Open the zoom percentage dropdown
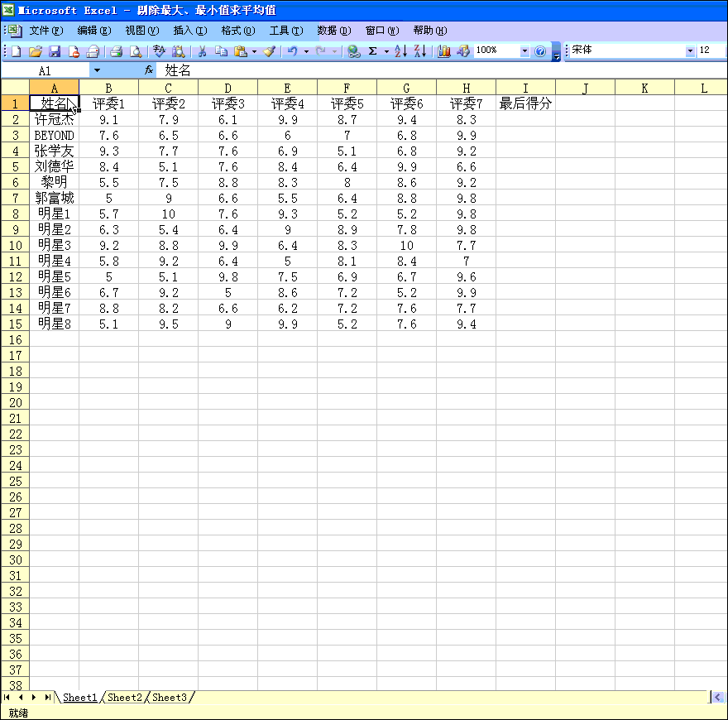This screenshot has width=728, height=720. 524,51
